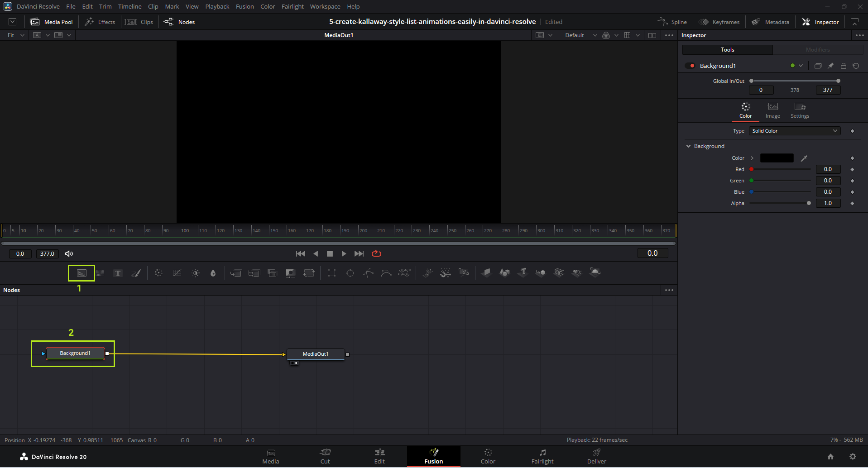Pick background color with the eyedropper
This screenshot has width=868, height=468.
(x=804, y=158)
